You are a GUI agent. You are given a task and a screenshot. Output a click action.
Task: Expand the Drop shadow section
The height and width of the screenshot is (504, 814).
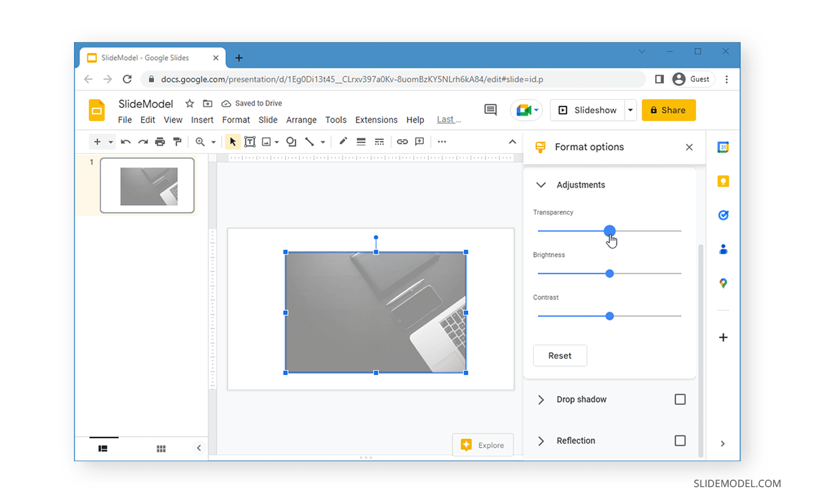point(541,399)
